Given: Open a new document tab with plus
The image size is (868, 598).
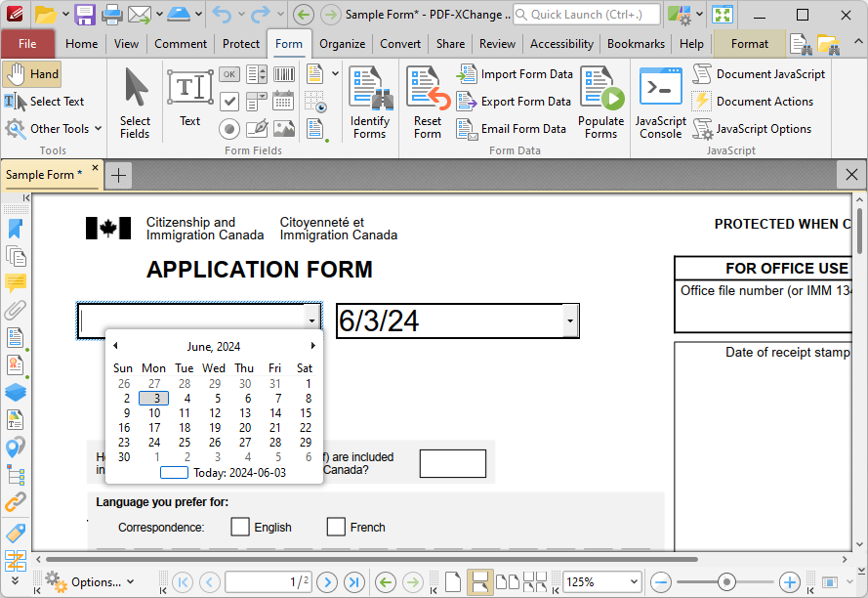Looking at the screenshot, I should tap(118, 175).
